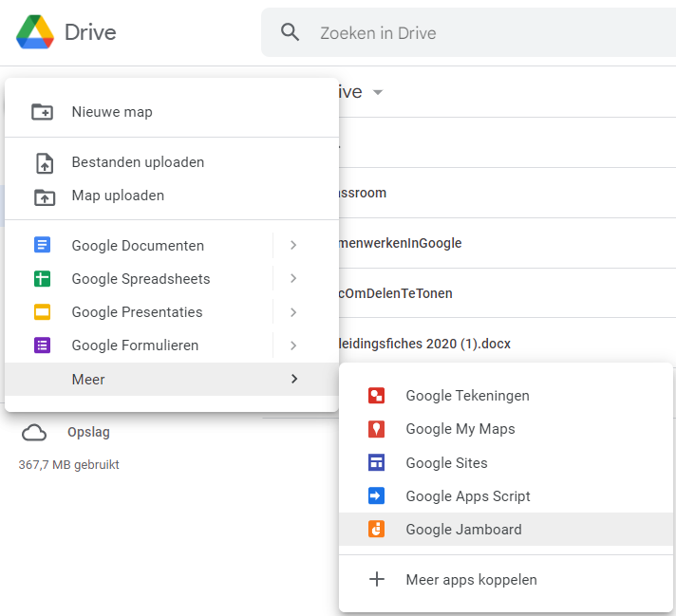Click the Map uploaden folder icon
The image size is (676, 616).
coord(45,196)
